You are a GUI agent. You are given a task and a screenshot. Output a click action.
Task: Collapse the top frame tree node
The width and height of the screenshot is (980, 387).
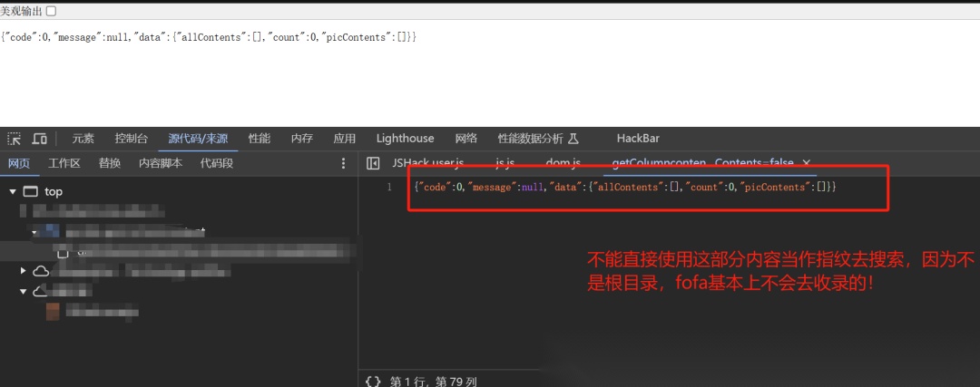[x=13, y=191]
